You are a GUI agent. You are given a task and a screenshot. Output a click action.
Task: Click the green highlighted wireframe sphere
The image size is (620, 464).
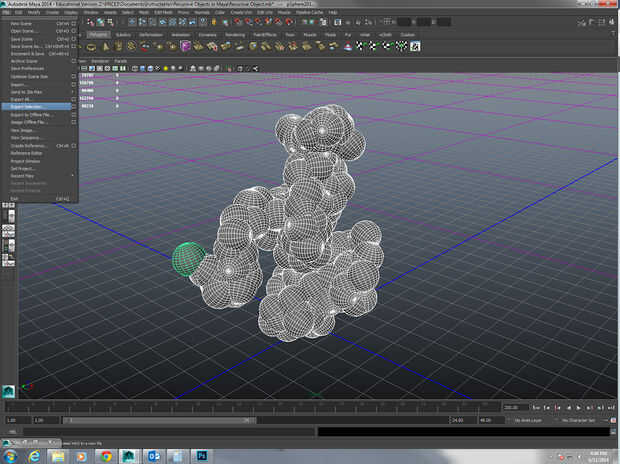pos(189,258)
